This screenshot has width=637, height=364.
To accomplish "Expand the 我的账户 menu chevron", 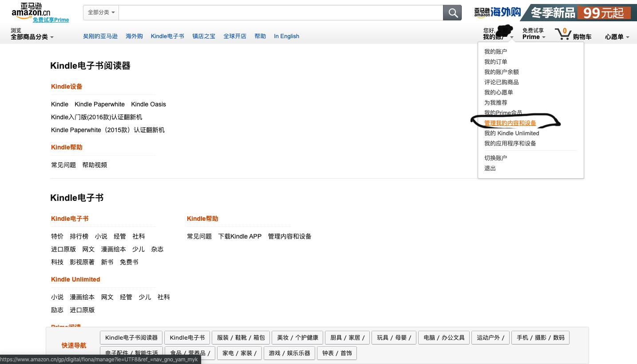I will point(511,38).
